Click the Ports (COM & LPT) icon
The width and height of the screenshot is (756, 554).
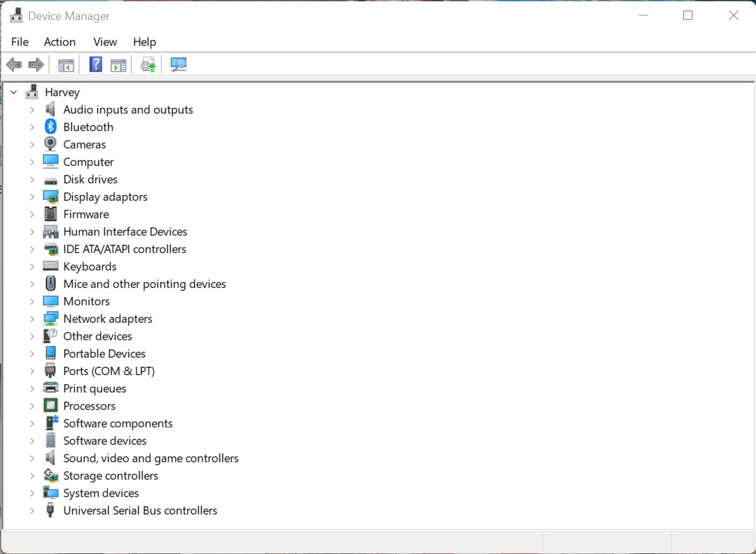tap(50, 371)
